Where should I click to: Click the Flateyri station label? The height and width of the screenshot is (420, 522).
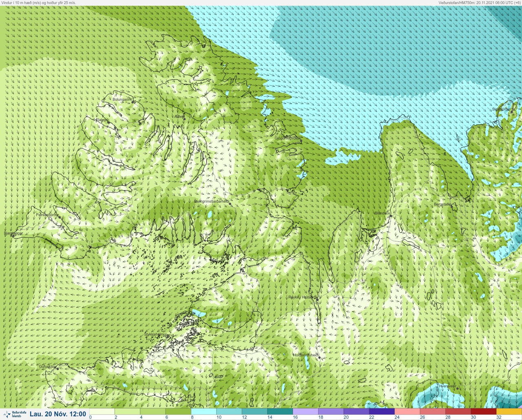(x=102, y=120)
